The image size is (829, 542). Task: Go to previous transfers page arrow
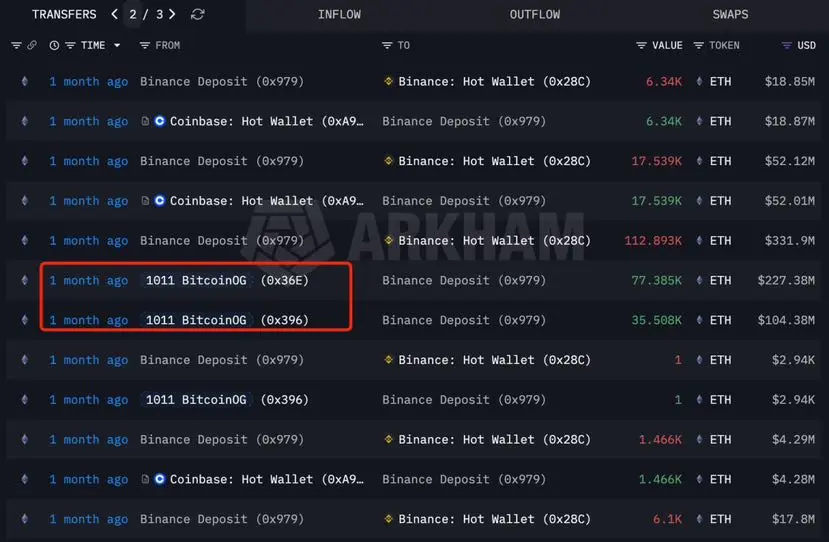coord(115,14)
